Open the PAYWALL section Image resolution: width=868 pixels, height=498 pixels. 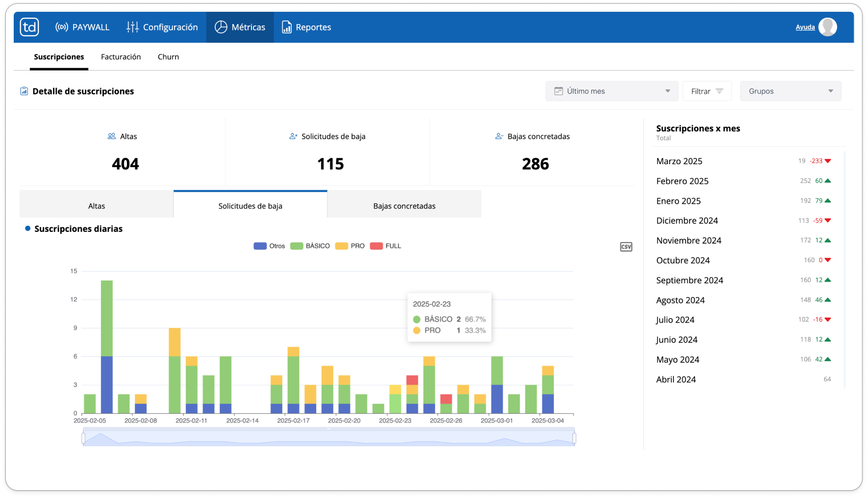pos(82,27)
